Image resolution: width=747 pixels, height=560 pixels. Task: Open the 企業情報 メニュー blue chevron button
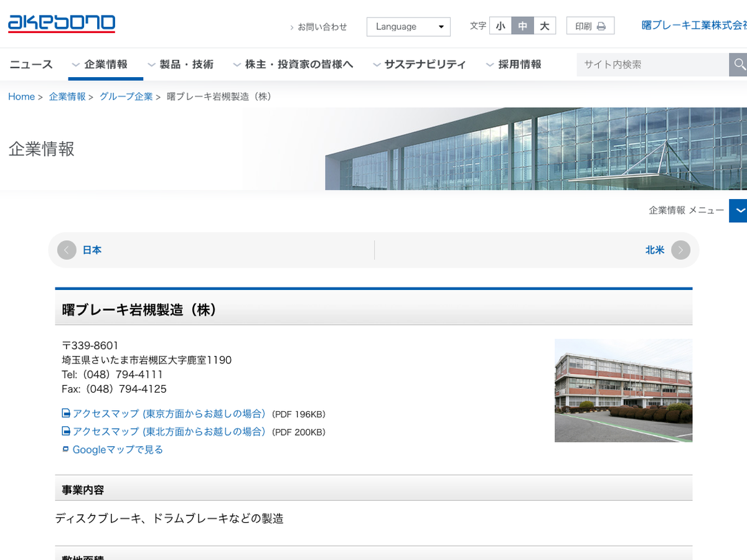[738, 210]
